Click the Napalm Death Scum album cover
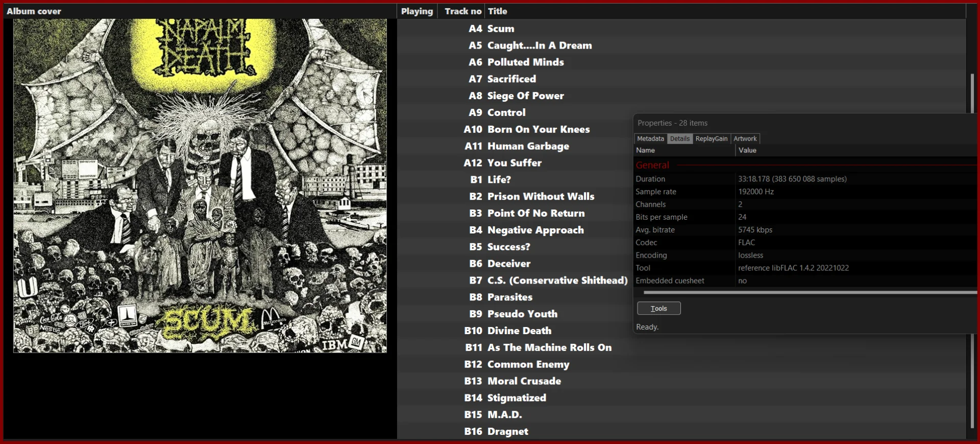The image size is (980, 444). coord(200,185)
